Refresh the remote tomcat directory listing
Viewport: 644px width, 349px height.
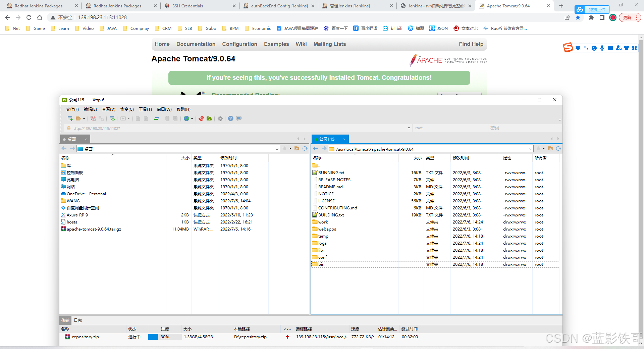558,148
